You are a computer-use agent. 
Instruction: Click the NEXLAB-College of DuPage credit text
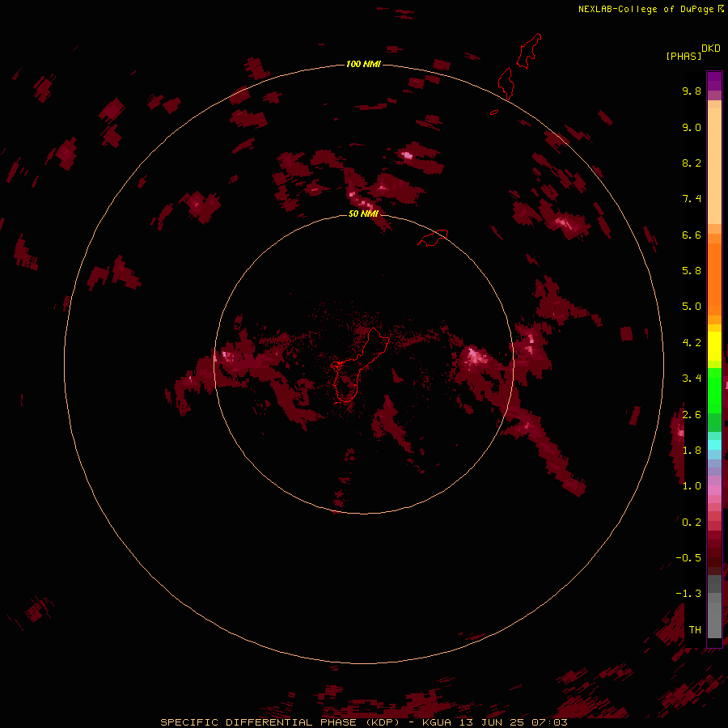point(645,9)
